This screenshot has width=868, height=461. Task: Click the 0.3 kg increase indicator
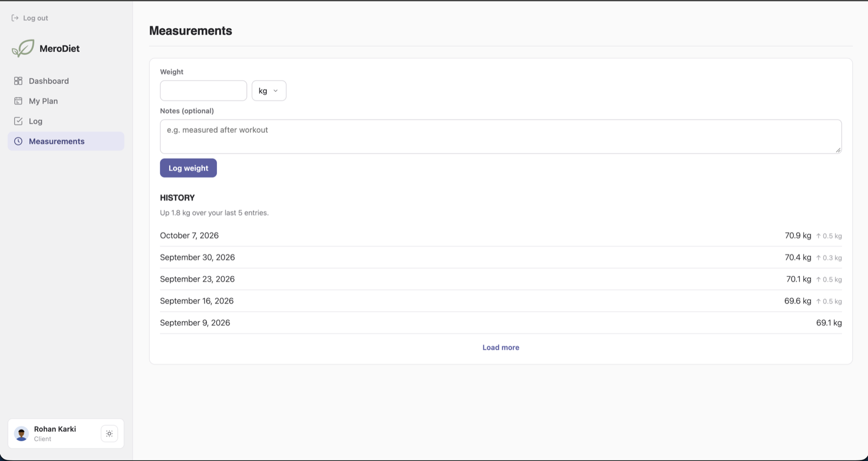point(829,258)
